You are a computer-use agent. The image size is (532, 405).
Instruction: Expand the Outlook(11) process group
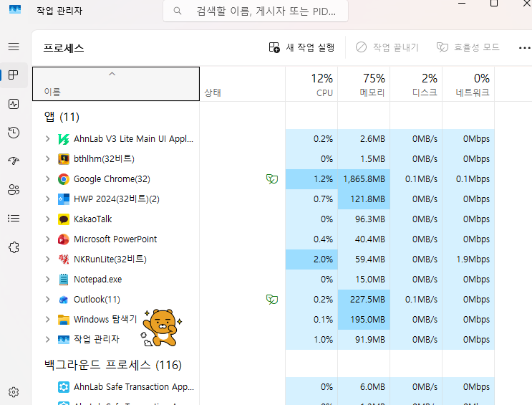(47, 300)
